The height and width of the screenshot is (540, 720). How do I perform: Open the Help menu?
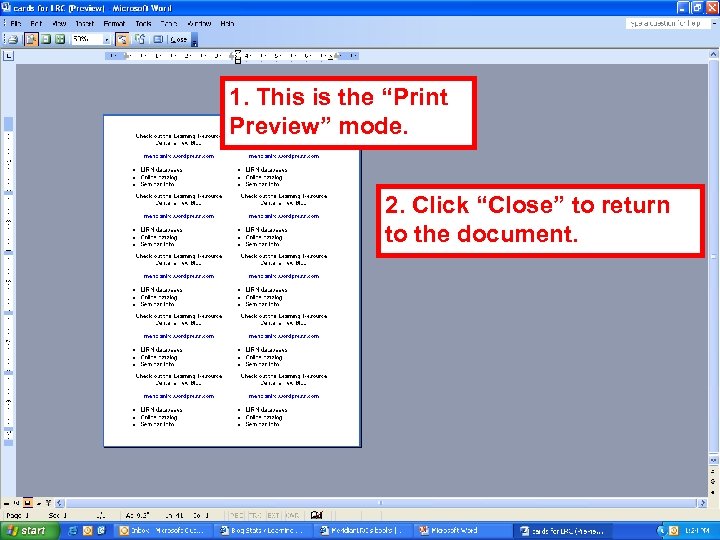pos(227,23)
